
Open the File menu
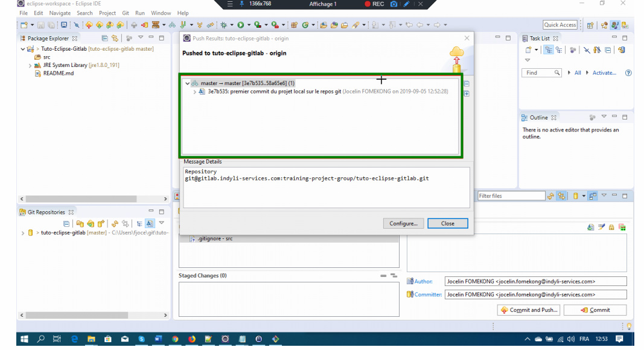tap(24, 13)
